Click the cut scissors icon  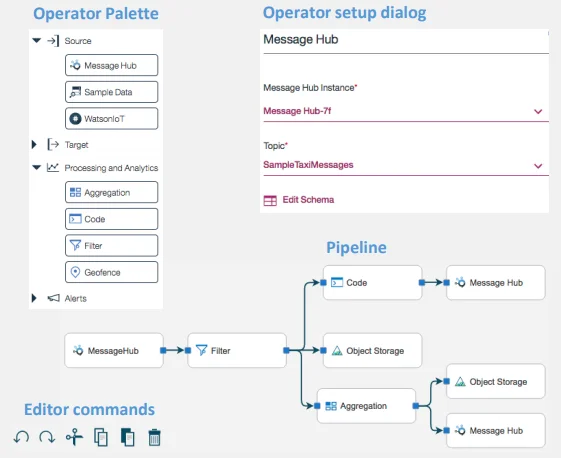point(74,437)
